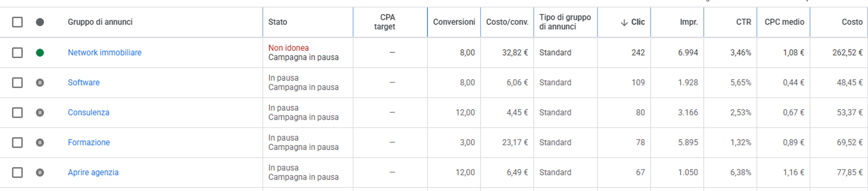Check the Aprire agenzia row checkbox
This screenshot has height=191, width=868.
pos(17,172)
